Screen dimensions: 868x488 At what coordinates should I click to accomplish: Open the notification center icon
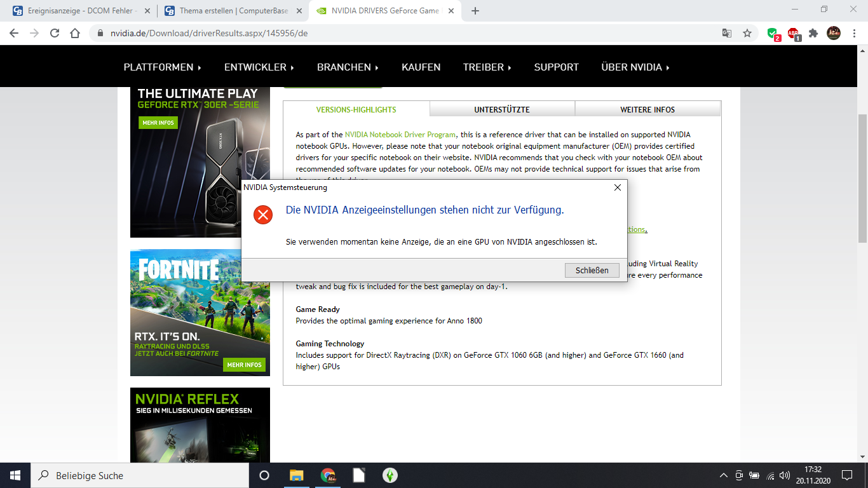[847, 475]
